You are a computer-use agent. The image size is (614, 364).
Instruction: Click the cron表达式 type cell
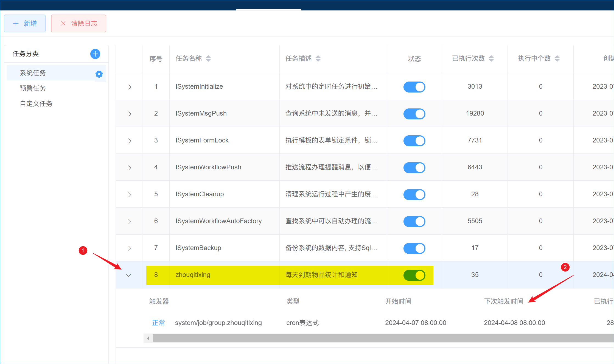click(302, 323)
